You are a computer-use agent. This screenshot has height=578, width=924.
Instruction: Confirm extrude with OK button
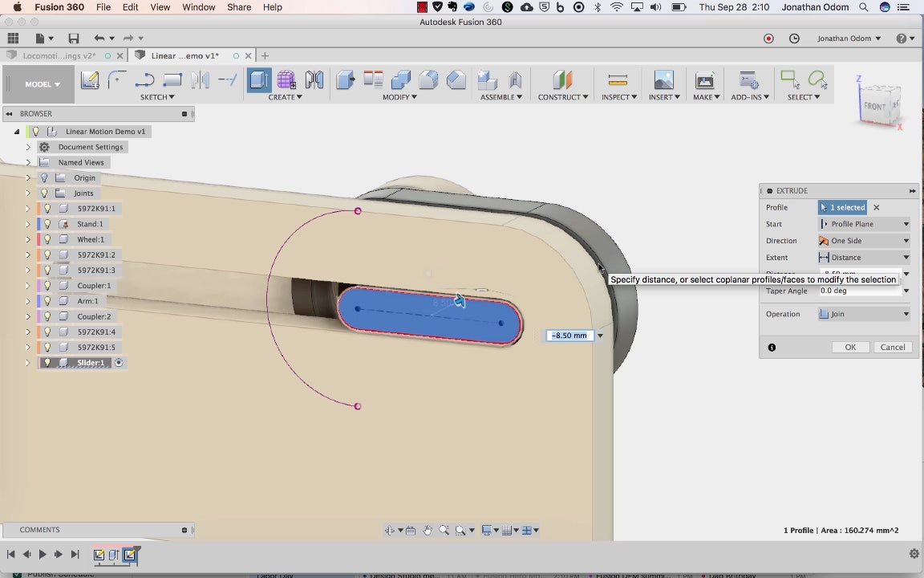coord(850,348)
